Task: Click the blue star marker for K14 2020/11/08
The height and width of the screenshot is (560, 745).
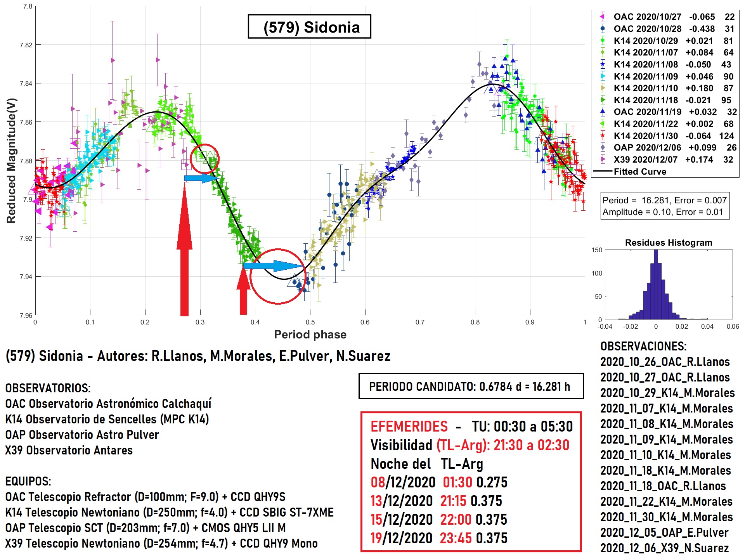Action: [x=602, y=64]
